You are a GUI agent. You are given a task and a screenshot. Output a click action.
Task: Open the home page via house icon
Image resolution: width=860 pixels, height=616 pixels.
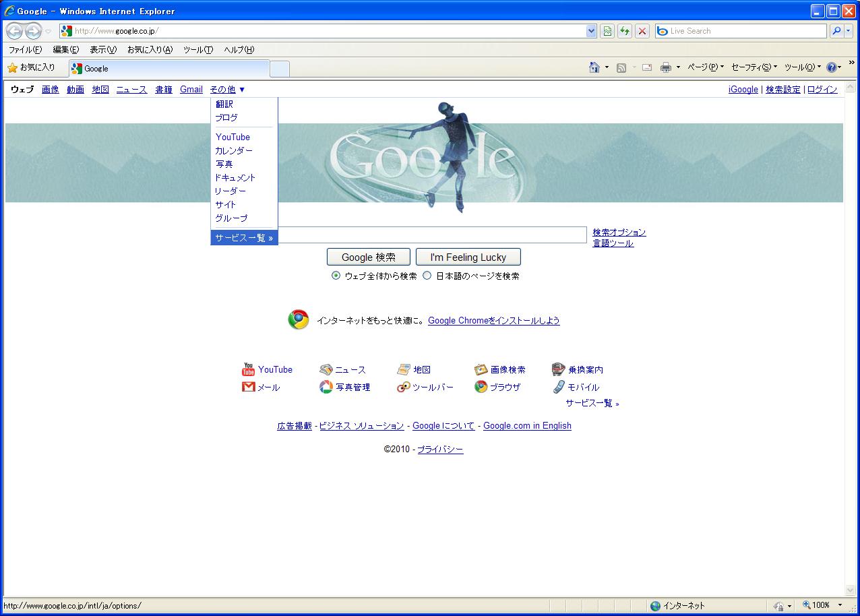[x=594, y=67]
